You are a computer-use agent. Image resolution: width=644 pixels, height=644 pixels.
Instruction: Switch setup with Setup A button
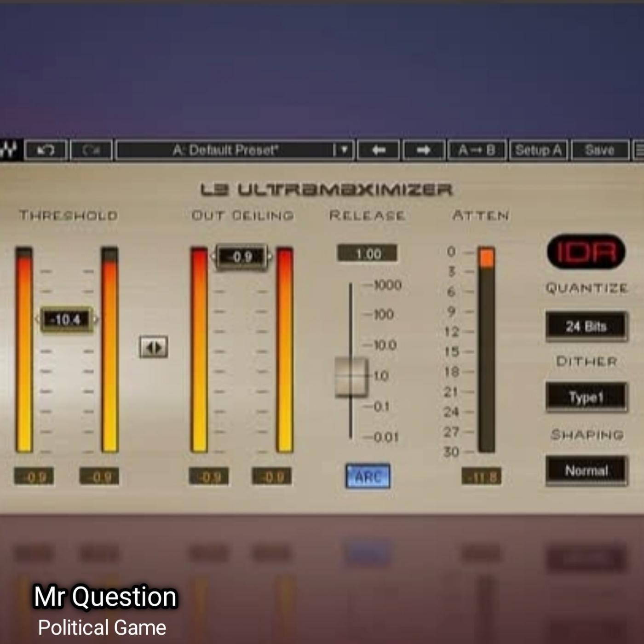[539, 150]
